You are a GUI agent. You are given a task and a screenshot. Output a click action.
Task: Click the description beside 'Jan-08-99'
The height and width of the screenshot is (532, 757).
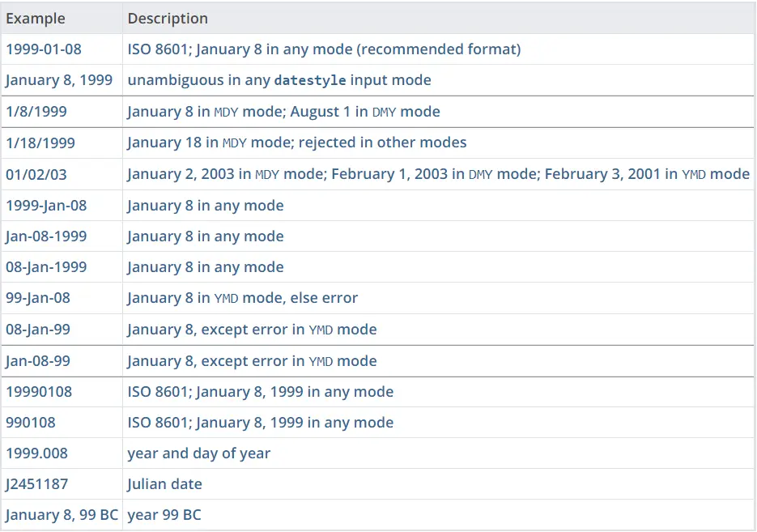click(x=252, y=361)
